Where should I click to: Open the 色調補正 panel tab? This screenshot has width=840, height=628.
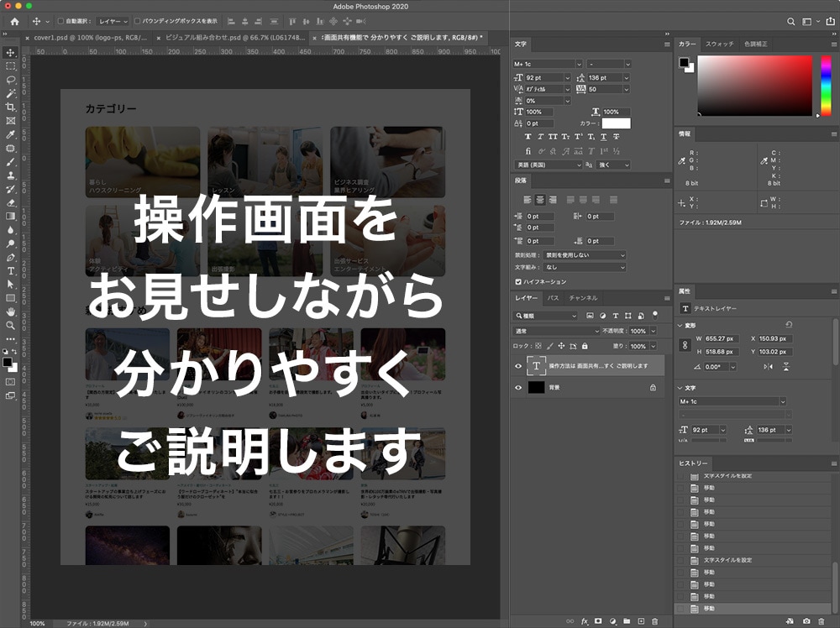pos(755,44)
